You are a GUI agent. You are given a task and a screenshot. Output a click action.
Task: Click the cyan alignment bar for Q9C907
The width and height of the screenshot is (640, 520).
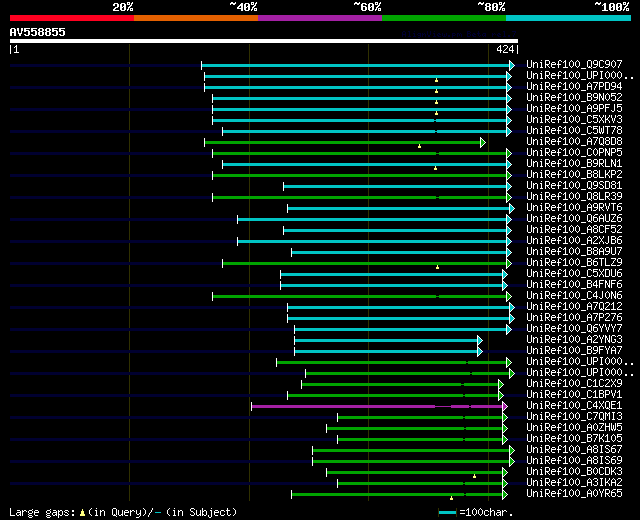pos(356,65)
